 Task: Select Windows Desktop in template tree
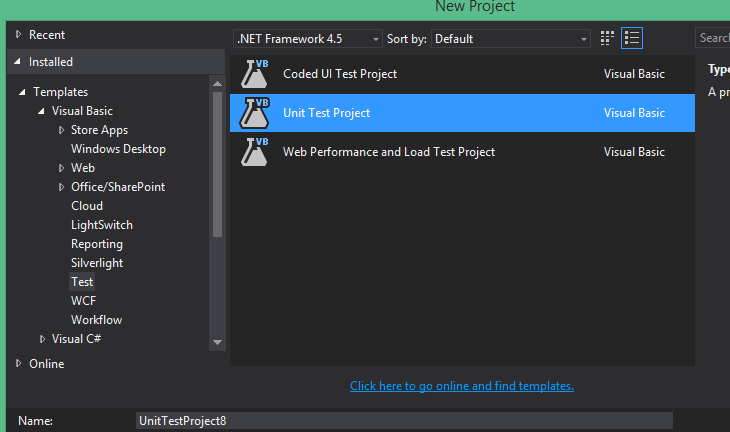click(x=118, y=149)
